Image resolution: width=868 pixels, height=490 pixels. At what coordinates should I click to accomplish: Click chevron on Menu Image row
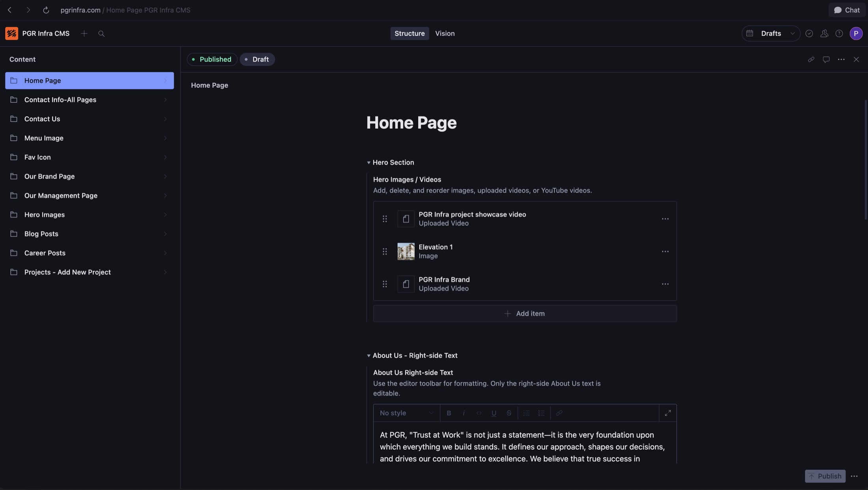[x=165, y=138]
